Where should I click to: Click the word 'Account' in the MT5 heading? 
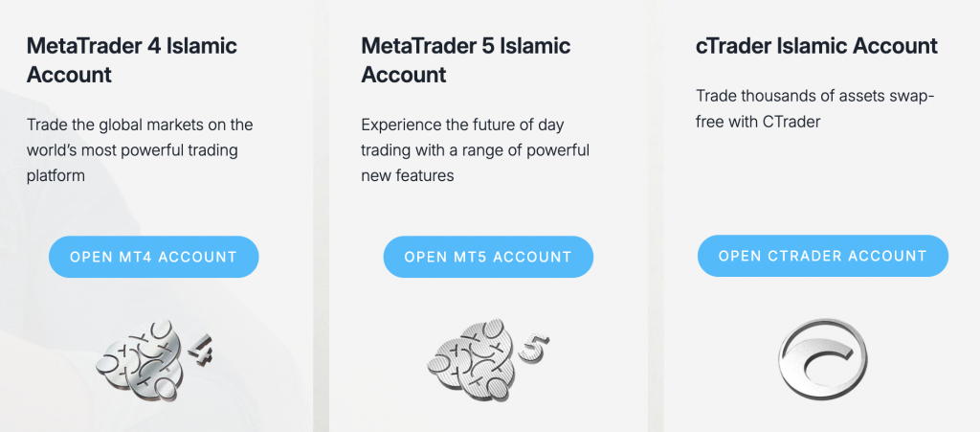[x=404, y=75]
